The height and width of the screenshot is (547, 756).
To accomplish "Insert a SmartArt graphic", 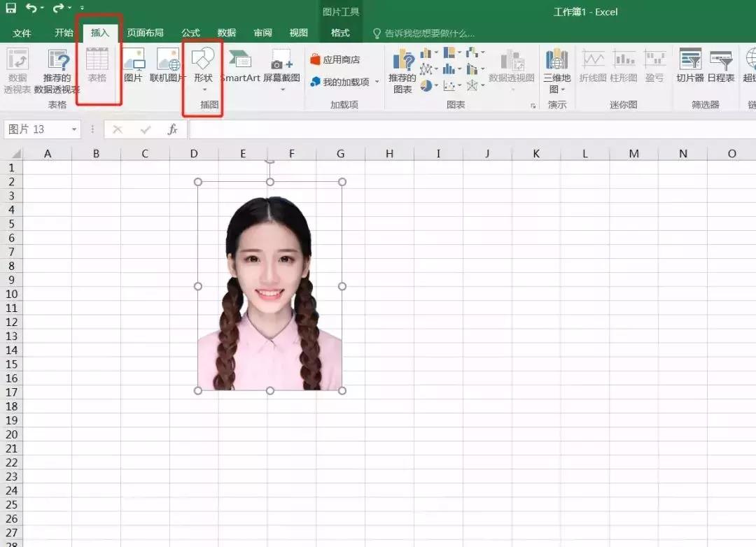I will point(240,68).
